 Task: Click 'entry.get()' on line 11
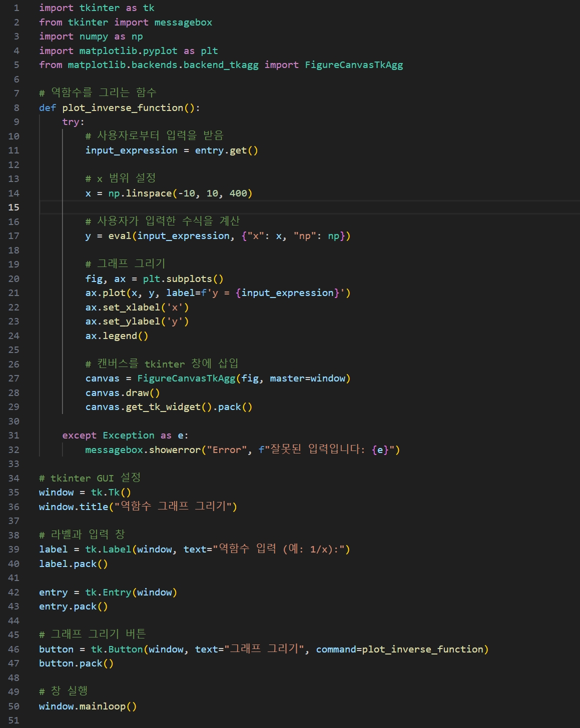226,150
